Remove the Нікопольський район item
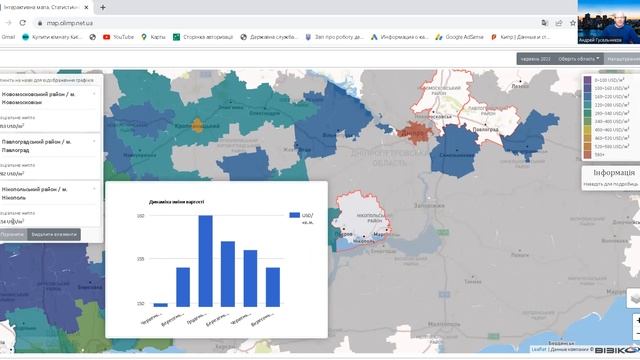The width and height of the screenshot is (640, 360). point(94,189)
